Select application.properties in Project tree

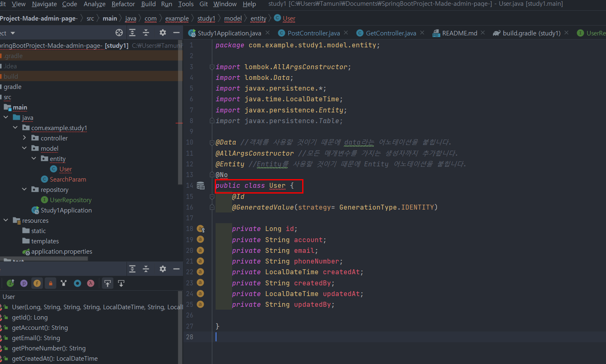pyautogui.click(x=62, y=251)
